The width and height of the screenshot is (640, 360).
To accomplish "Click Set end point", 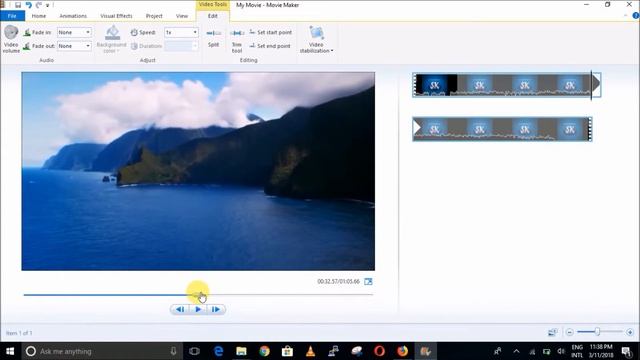I will click(270, 46).
